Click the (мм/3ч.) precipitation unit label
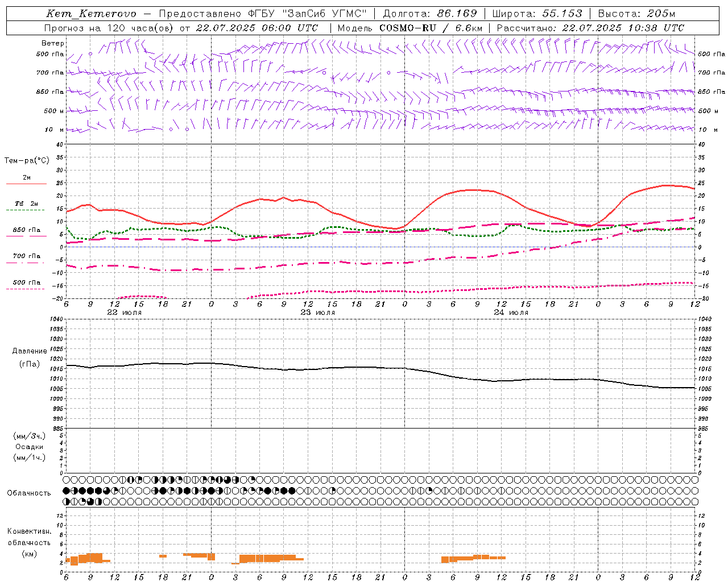The width and height of the screenshot is (728, 582). click(30, 436)
